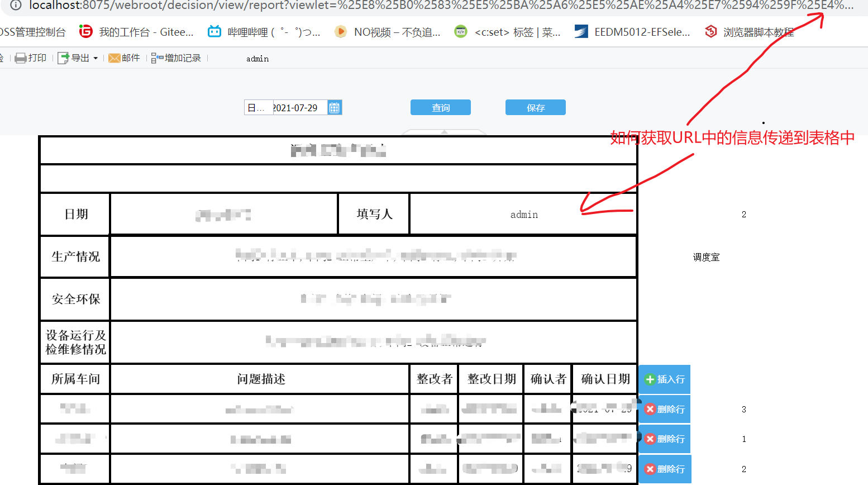Open the <c:set> 标签 bookmark

point(507,32)
